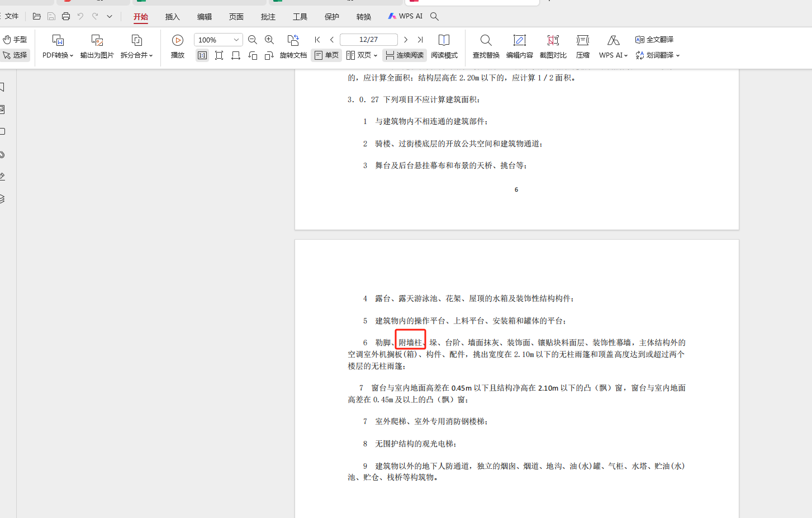812x518 pixels.
Task: Expand the 双页 dropdown arrow
Action: 376,55
